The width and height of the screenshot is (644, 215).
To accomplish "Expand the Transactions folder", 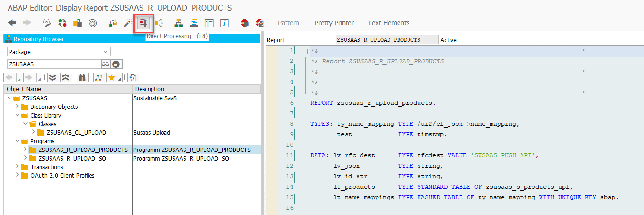I will tap(18, 167).
